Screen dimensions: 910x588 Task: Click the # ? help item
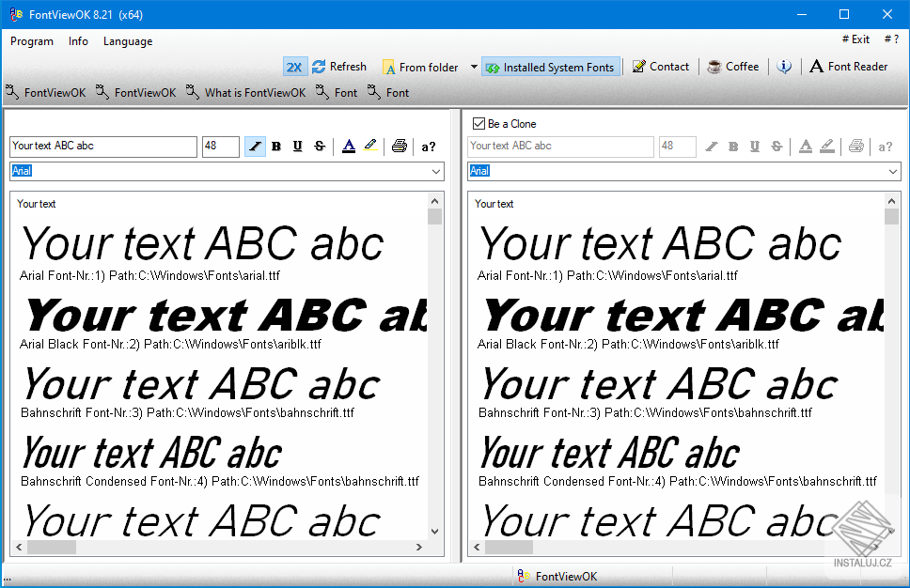[x=891, y=39]
